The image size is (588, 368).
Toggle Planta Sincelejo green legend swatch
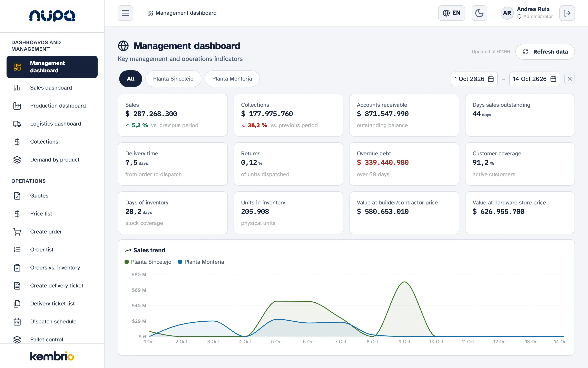tap(126, 262)
